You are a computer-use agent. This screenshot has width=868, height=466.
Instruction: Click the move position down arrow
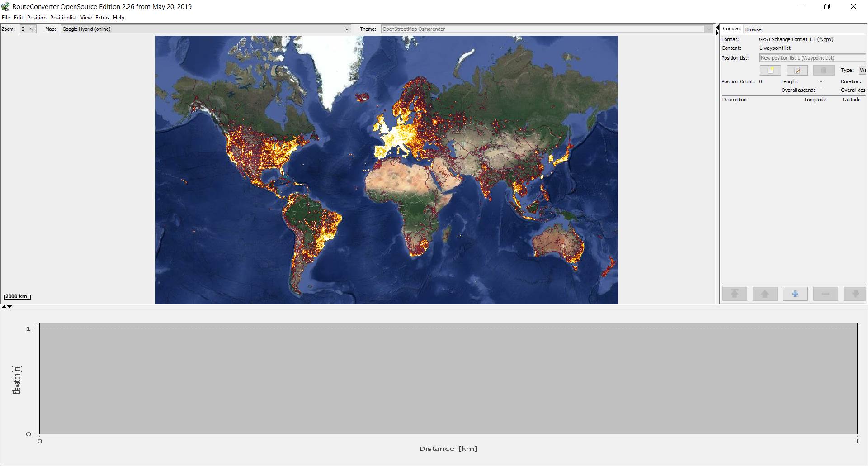pyautogui.click(x=855, y=294)
